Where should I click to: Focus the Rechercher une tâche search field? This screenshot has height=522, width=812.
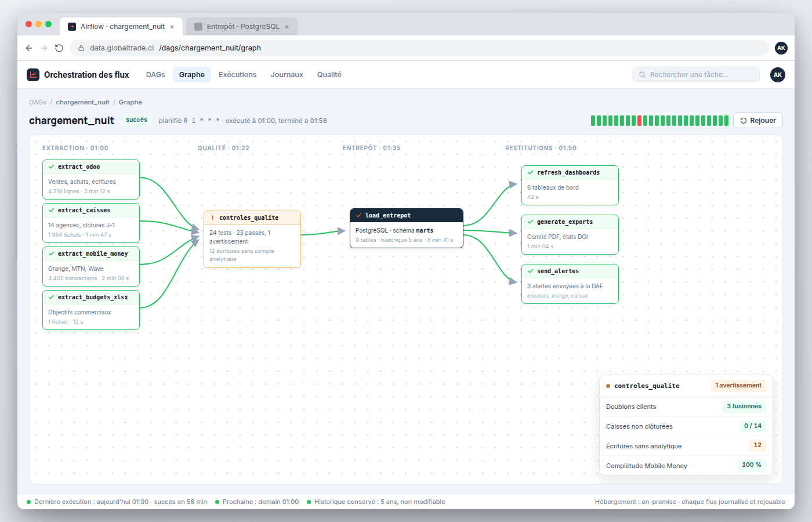click(x=696, y=75)
